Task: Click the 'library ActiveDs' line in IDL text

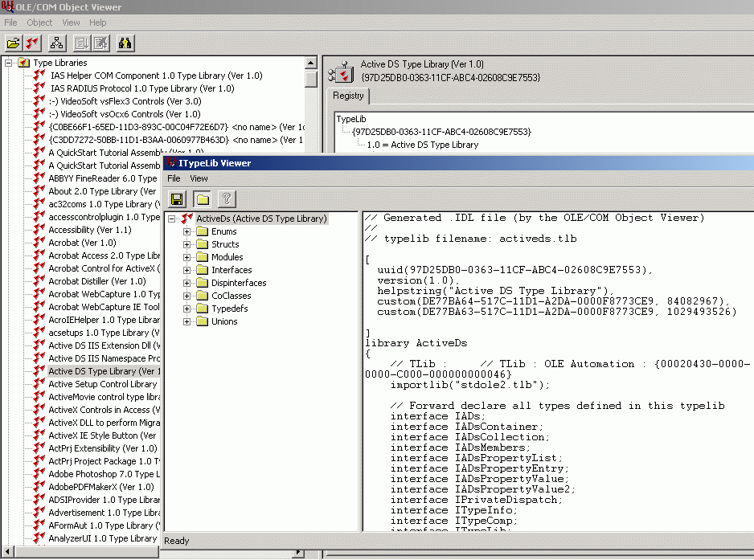Action: point(416,343)
